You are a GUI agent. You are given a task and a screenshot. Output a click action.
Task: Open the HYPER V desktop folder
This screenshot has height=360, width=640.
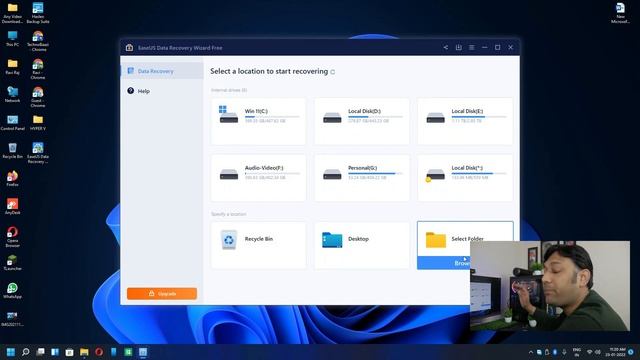[x=38, y=123]
